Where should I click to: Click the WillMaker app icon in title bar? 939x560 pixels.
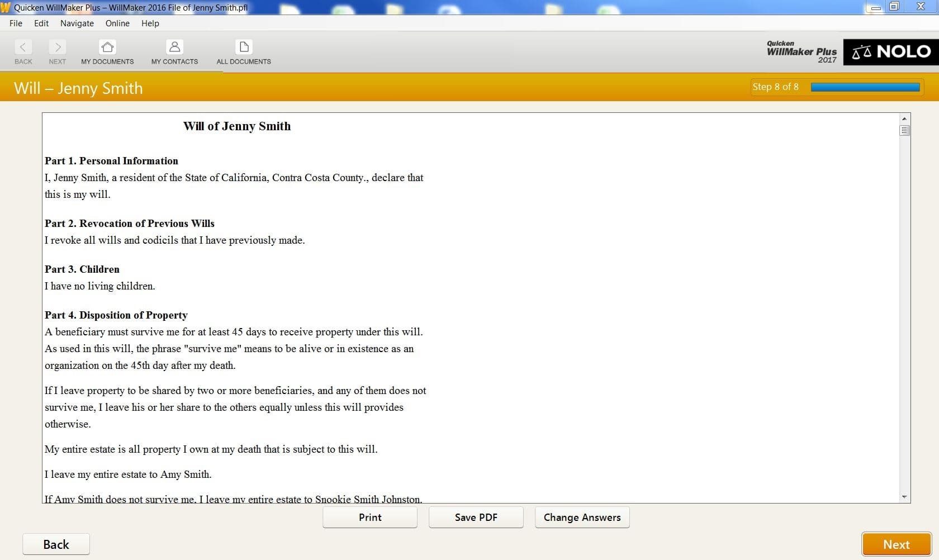[6, 7]
